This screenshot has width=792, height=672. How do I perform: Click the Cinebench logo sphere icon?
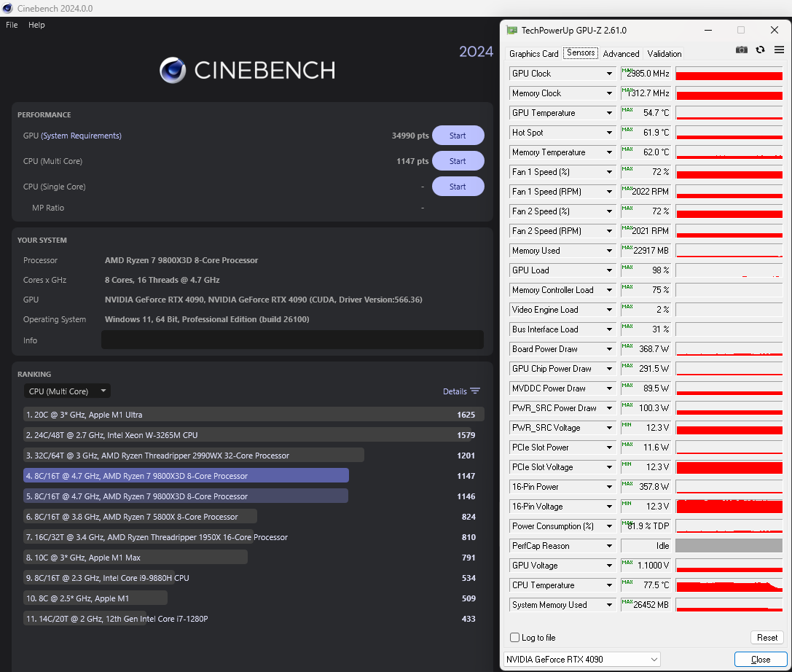[173, 70]
